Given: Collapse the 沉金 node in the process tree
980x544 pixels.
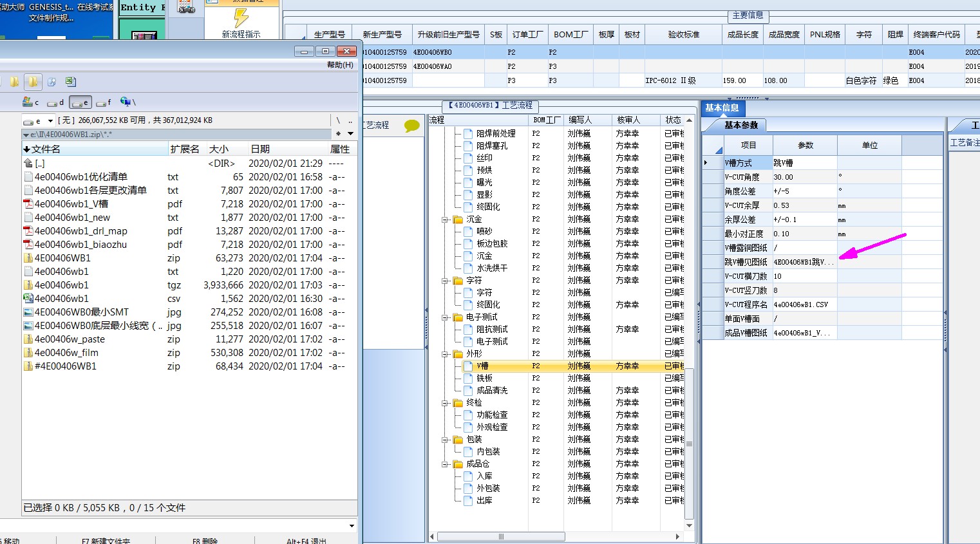Looking at the screenshot, I should pyautogui.click(x=445, y=220).
